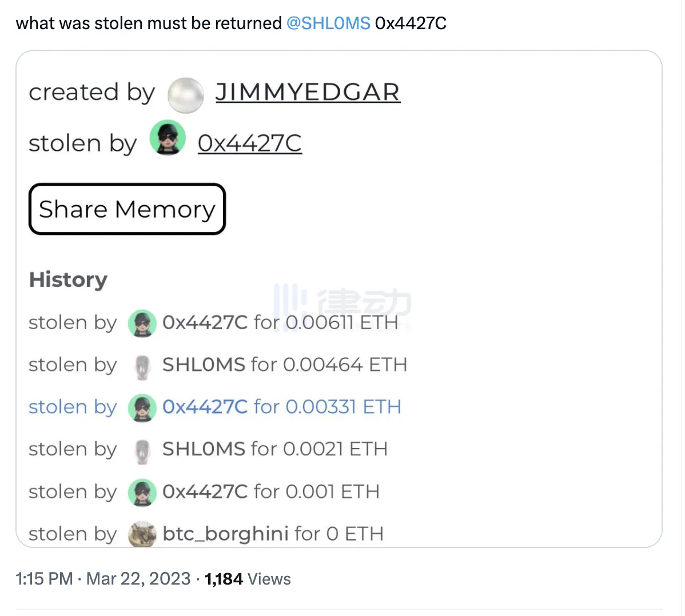The width and height of the screenshot is (685, 616).
Task: Open the JIMMYEDGAR creator link
Action: 308,92
